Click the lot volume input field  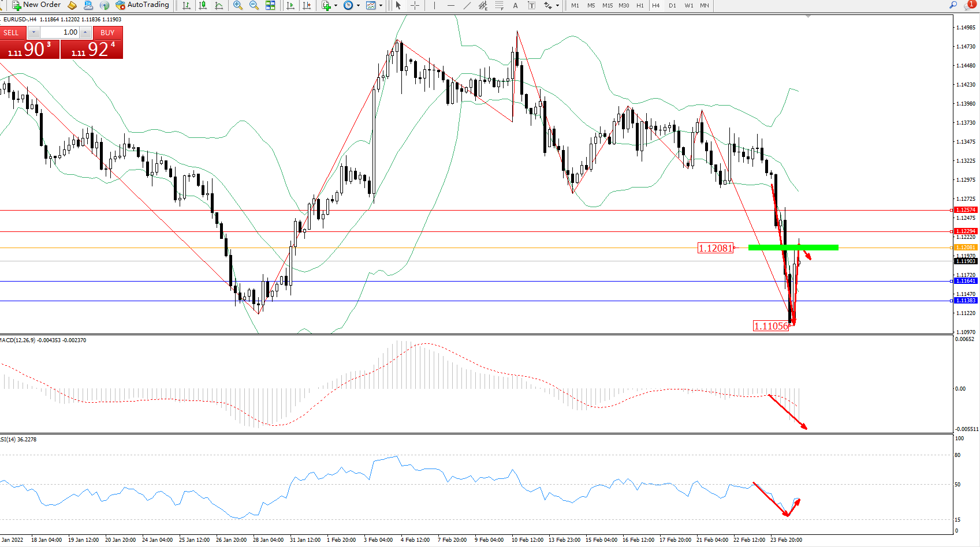click(x=60, y=32)
